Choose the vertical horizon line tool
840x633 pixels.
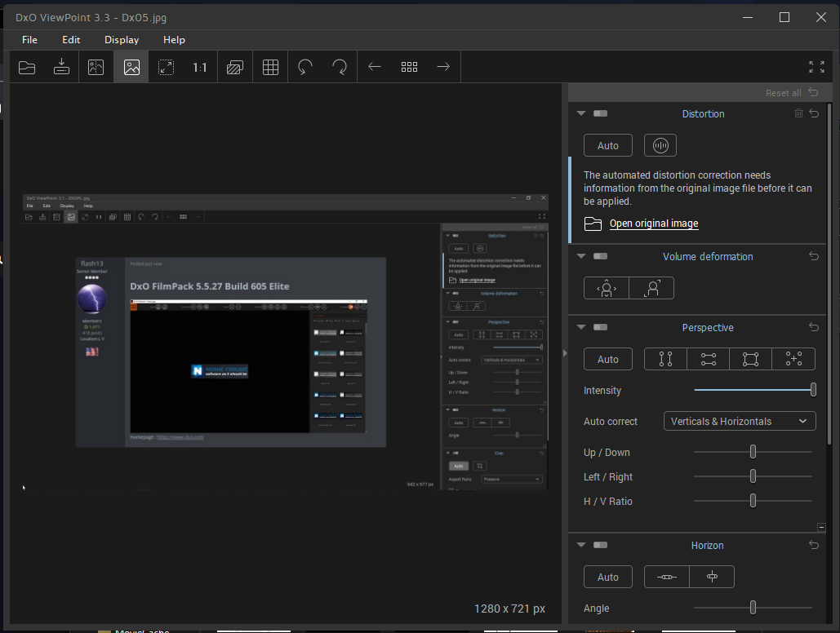click(712, 577)
